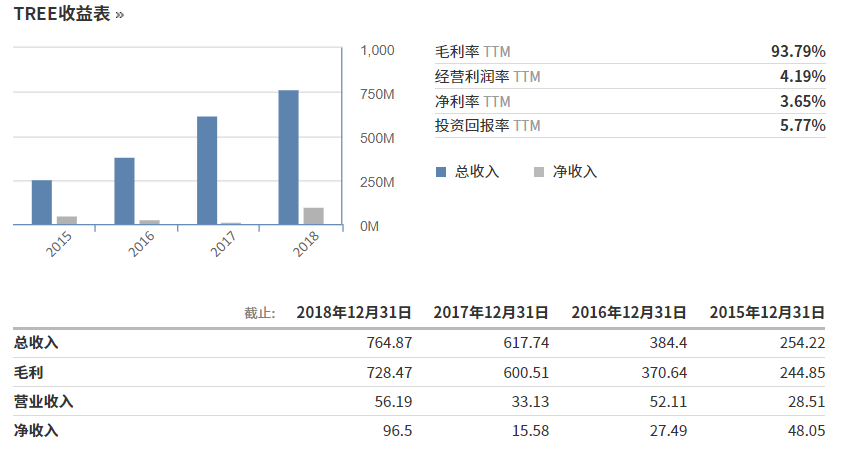Image resolution: width=844 pixels, height=464 pixels.
Task: Click the 2018 blue revenue bar
Action: point(289,157)
